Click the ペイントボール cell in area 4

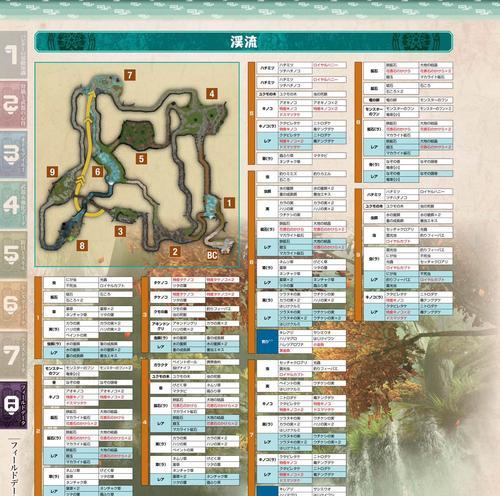click(188, 362)
